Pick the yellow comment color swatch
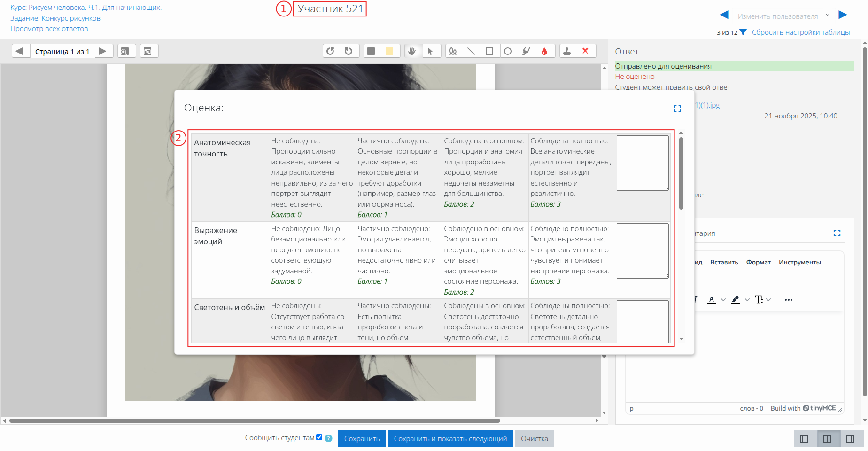868x451 pixels. click(389, 51)
